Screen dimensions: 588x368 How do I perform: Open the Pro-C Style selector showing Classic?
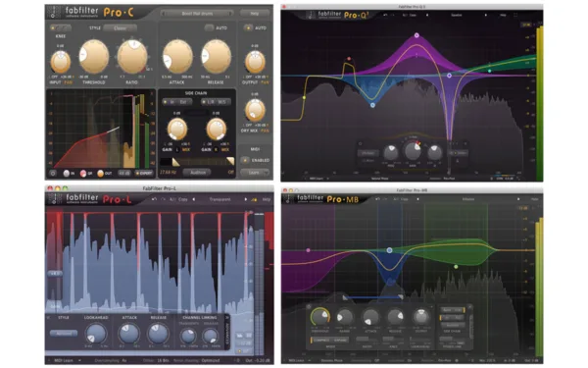coord(120,28)
